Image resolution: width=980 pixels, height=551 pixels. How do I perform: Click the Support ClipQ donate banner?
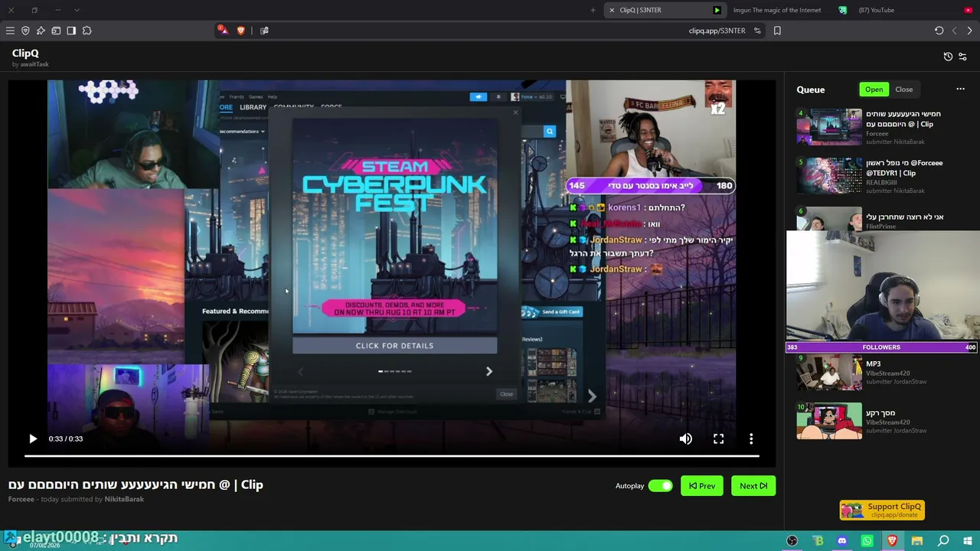(x=882, y=510)
